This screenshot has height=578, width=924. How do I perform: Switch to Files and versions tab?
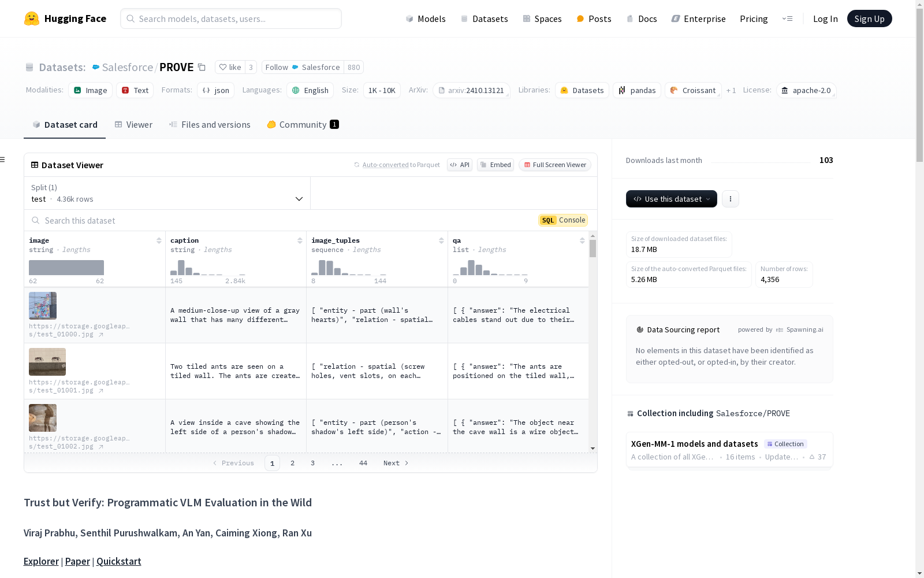(210, 125)
